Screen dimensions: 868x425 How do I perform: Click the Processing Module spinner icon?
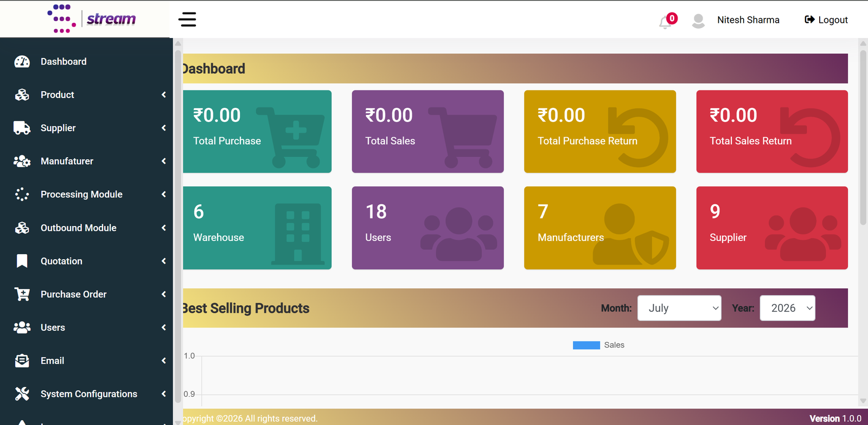click(x=22, y=195)
